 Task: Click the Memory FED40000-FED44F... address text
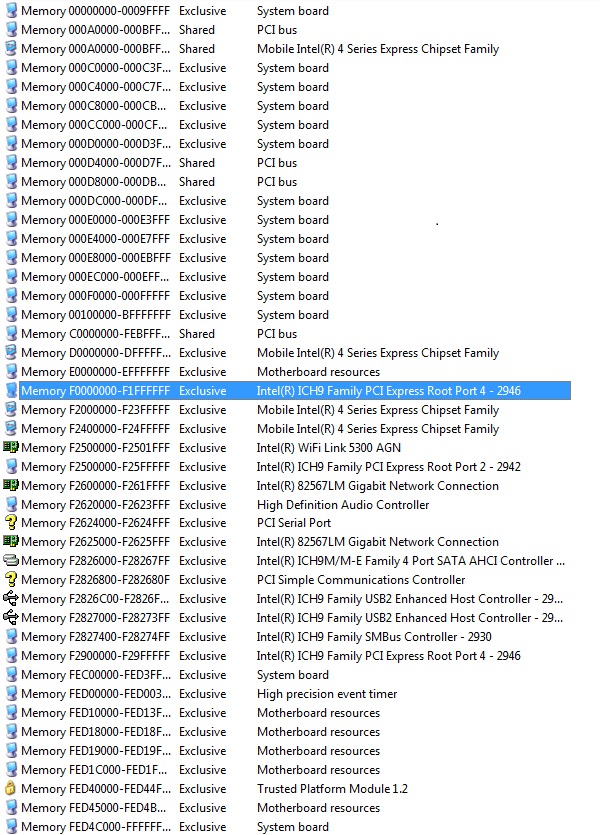point(96,788)
